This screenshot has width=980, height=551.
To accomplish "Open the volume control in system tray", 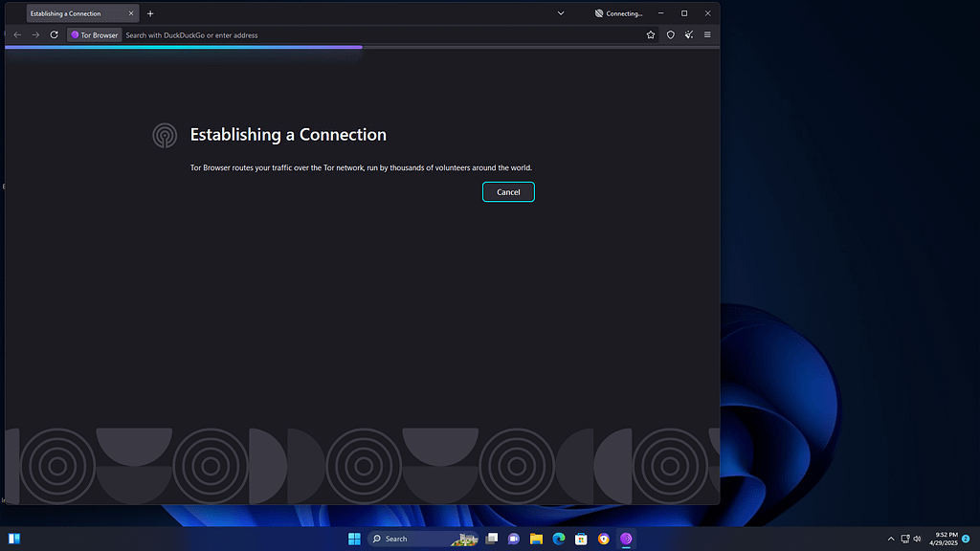I will (x=917, y=539).
